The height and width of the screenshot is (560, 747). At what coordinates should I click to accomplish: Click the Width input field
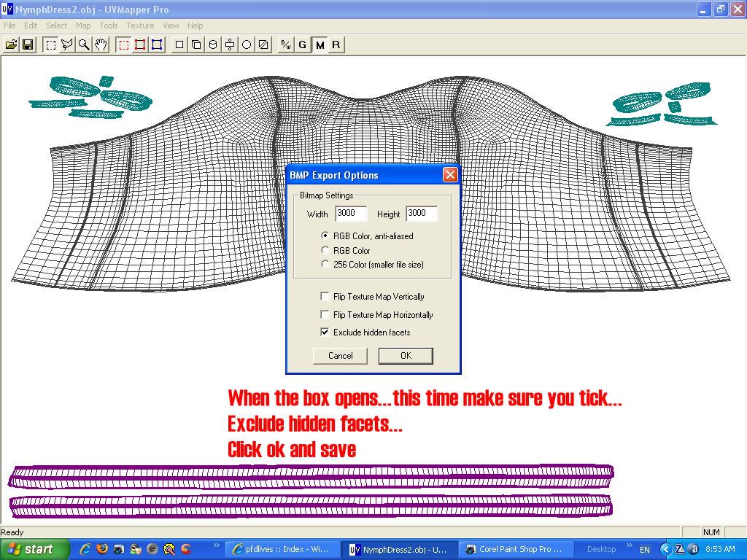pos(350,214)
